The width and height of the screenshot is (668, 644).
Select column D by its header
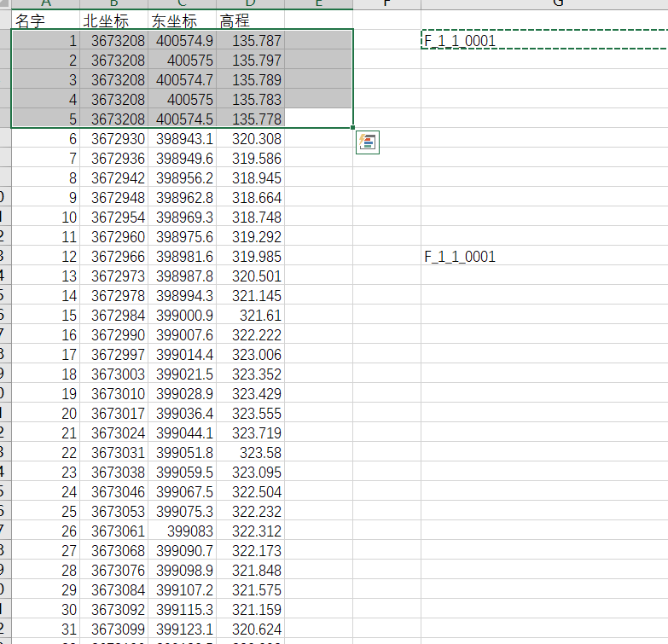click(250, 3)
